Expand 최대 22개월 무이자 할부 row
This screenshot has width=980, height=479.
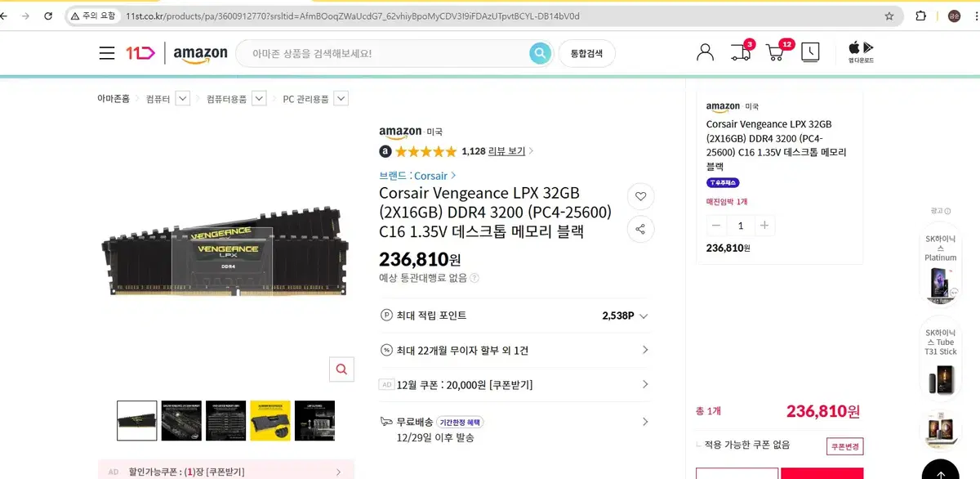click(515, 350)
